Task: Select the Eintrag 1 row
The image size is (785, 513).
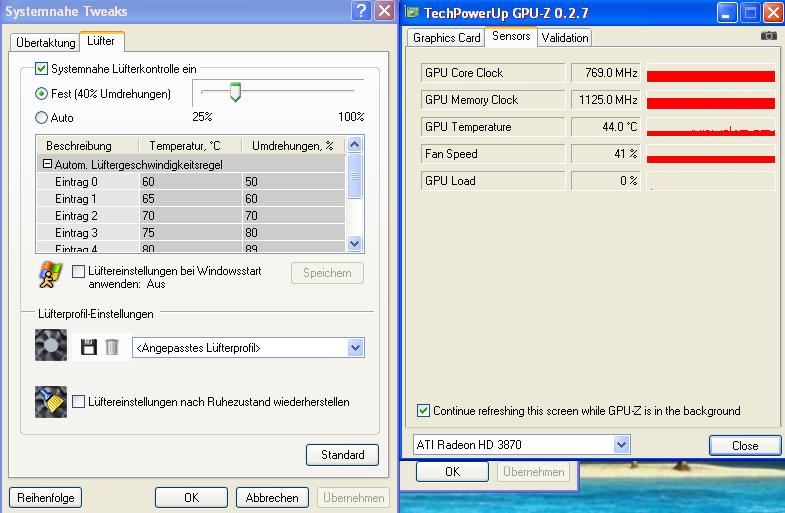Action: (x=191, y=198)
